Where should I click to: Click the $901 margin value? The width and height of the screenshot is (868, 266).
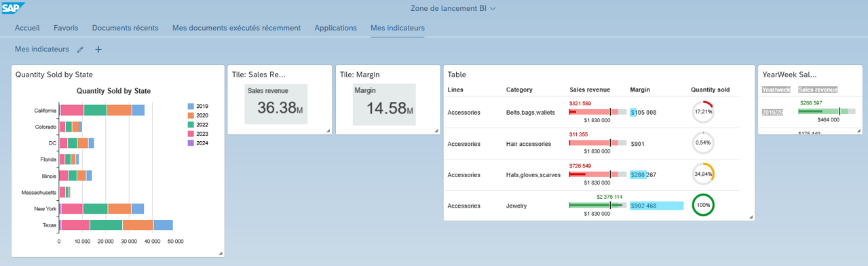coord(637,144)
